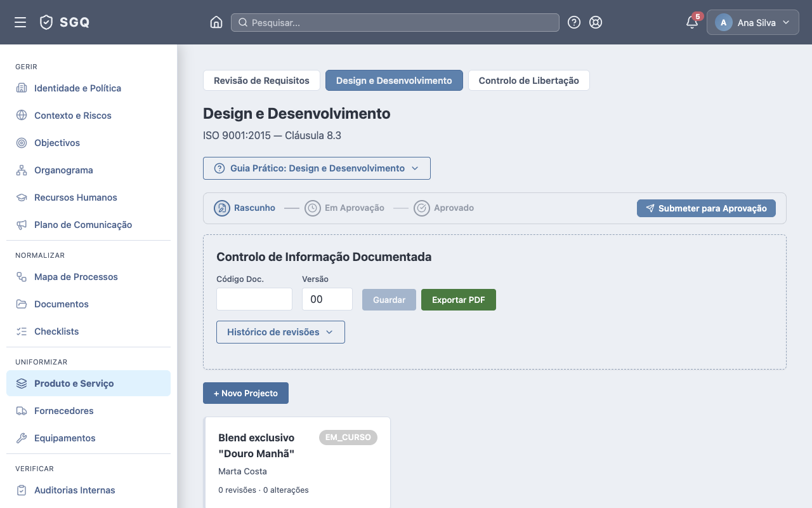This screenshot has width=812, height=508.
Task: Click the Organograma hierarchy icon
Action: 22,170
